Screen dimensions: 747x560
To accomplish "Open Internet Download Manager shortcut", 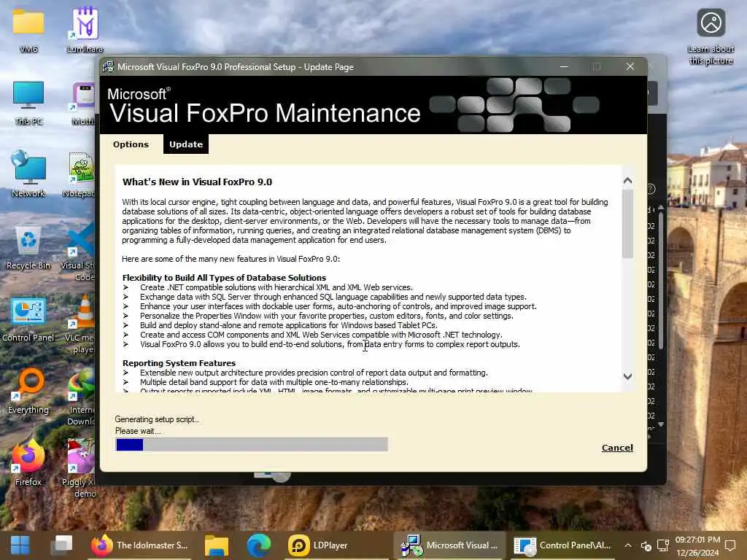I will point(81,397).
